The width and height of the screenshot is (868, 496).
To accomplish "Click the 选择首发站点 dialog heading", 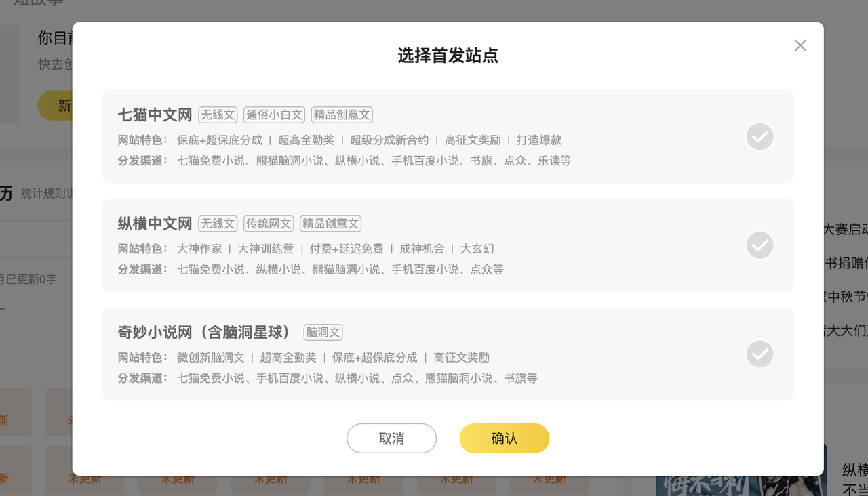I will pos(448,56).
